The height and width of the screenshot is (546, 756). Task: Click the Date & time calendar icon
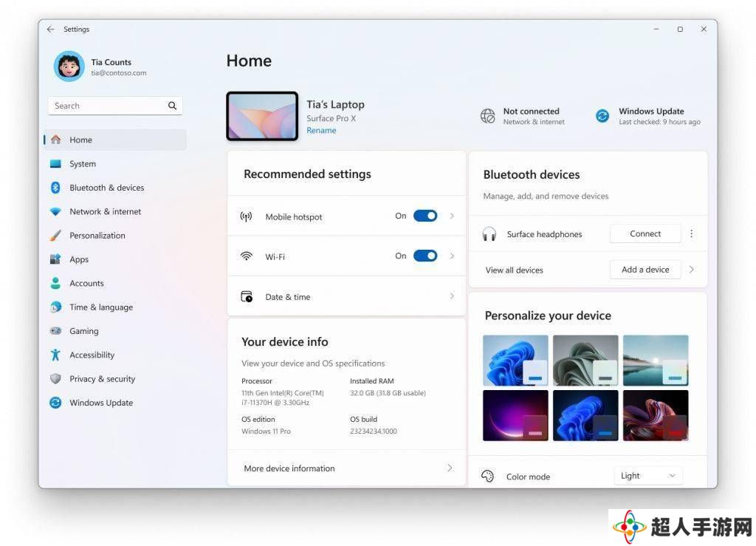tap(247, 296)
